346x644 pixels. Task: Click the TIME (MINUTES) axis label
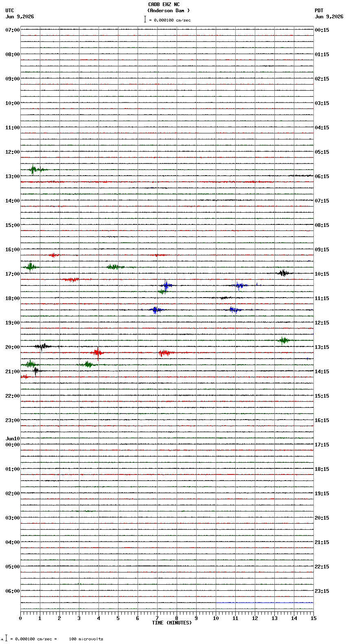coord(172,623)
